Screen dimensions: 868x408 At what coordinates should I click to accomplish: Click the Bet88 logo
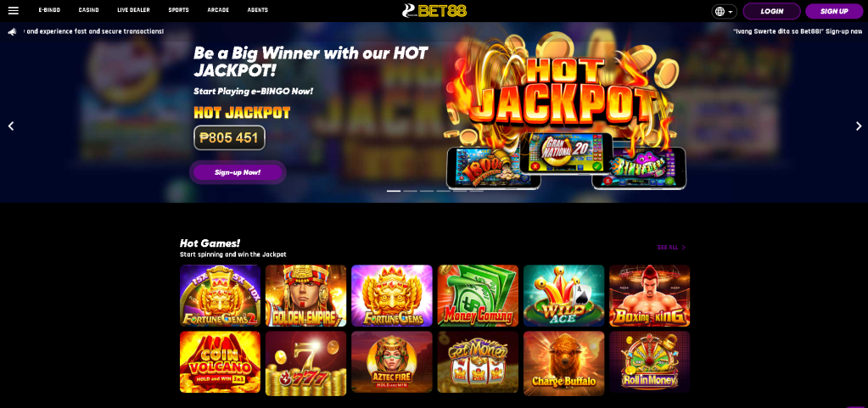tap(434, 10)
